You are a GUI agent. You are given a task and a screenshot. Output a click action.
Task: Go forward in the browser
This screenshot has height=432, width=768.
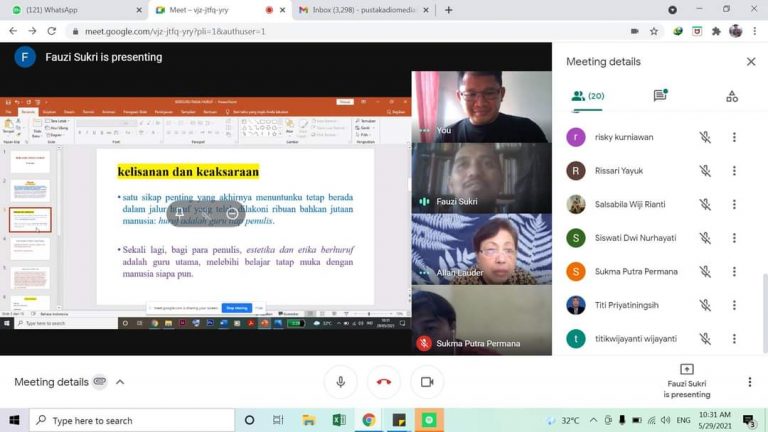[x=32, y=31]
